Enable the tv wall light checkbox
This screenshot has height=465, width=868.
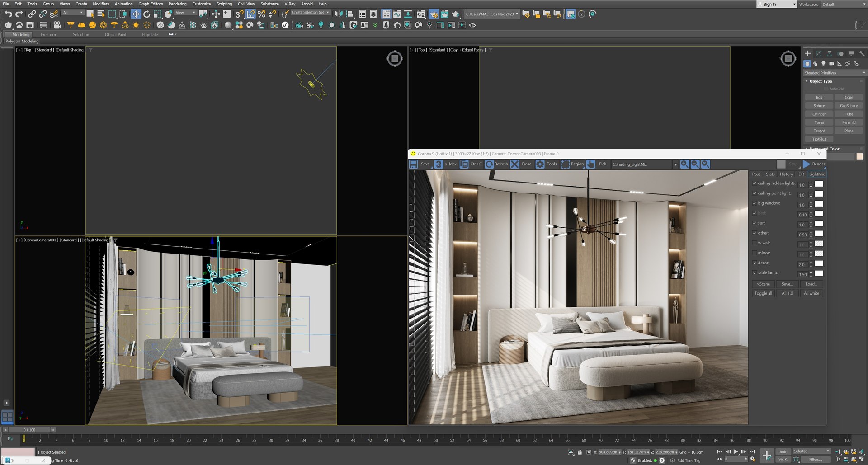point(755,243)
